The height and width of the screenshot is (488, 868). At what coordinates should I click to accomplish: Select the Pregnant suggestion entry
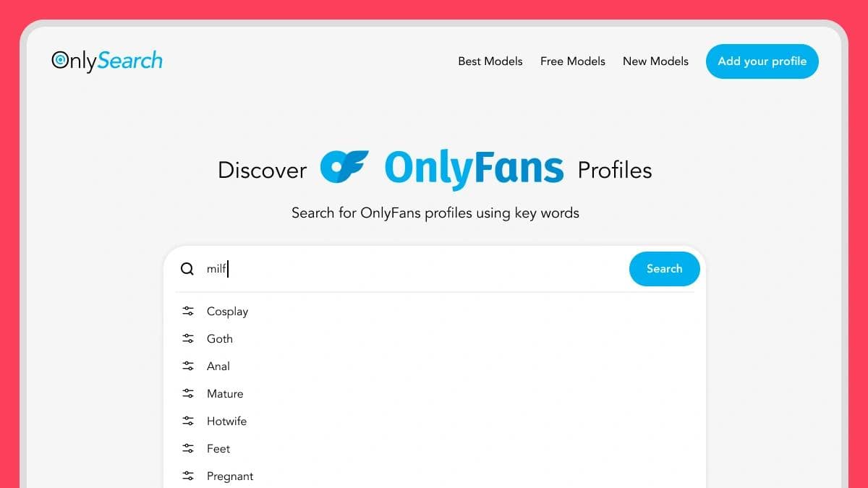[x=230, y=476]
